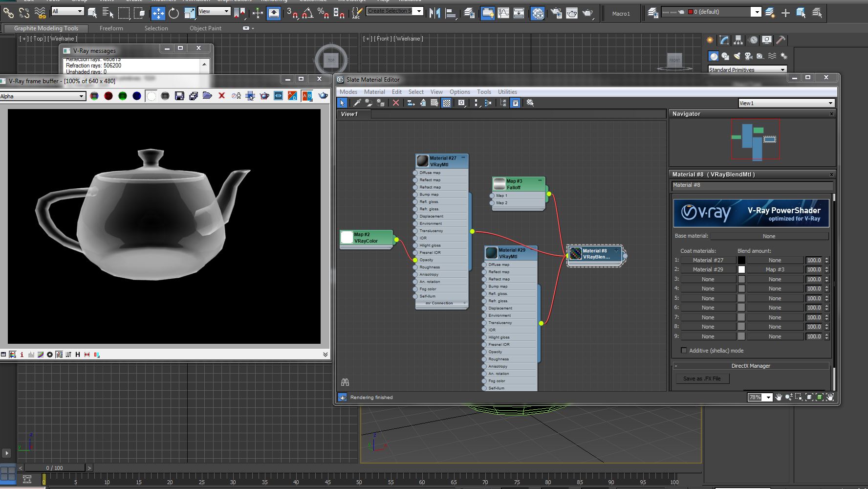
Task: Open Modify panel tab icon
Action: pyautogui.click(x=724, y=40)
